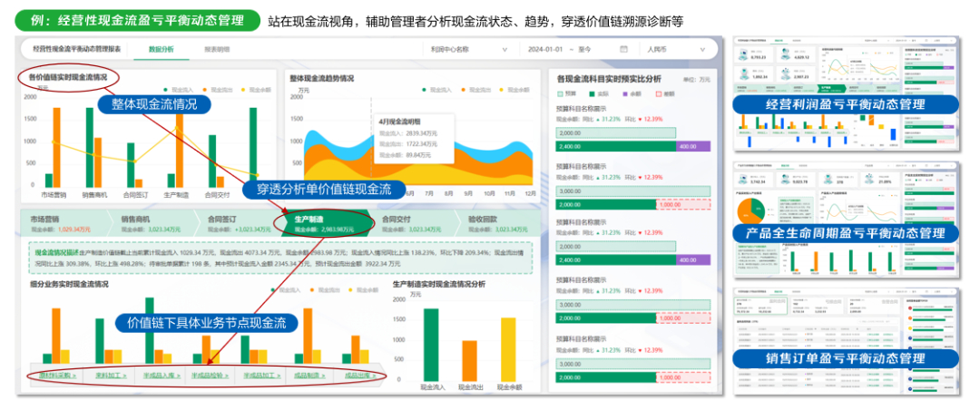Toggle purple 余额 legend square
This screenshot has width=980, height=411.
click(625, 93)
